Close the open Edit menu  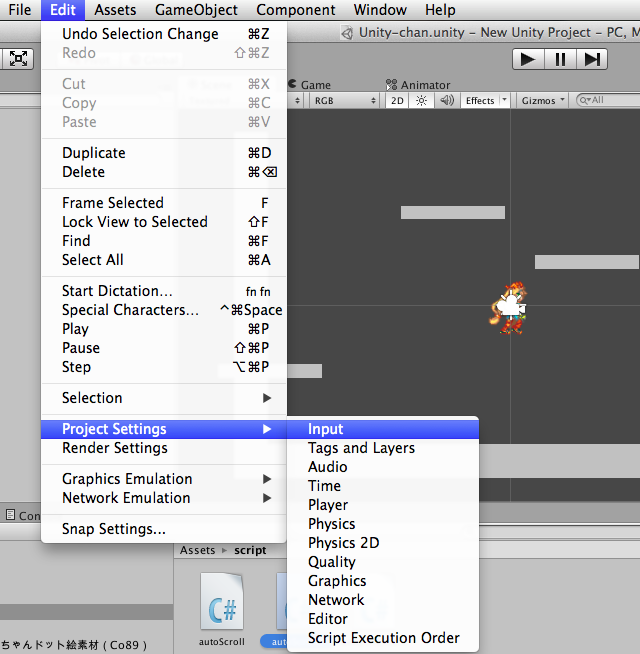coord(63,10)
